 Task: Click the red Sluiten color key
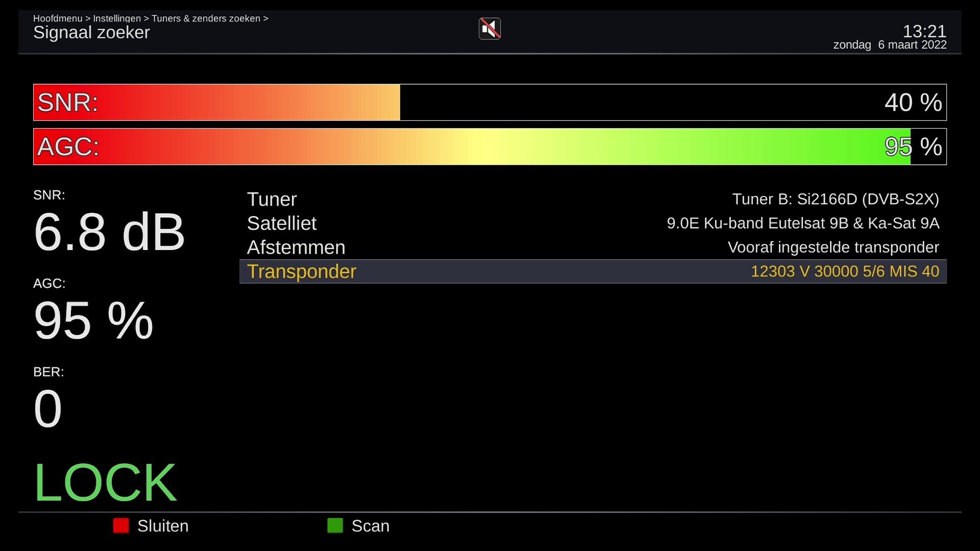pos(121,525)
